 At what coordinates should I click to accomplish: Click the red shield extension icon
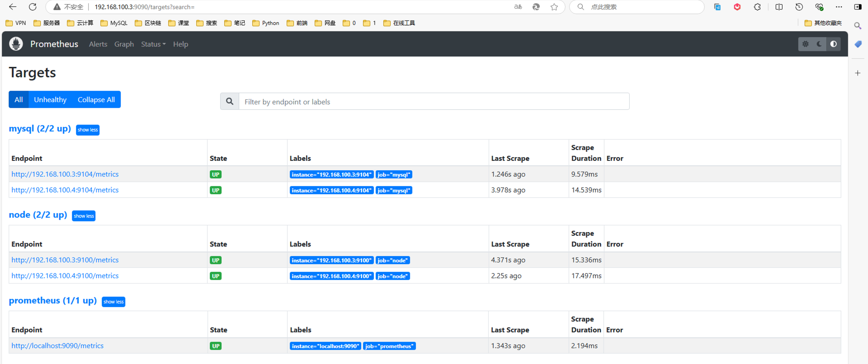tap(737, 7)
